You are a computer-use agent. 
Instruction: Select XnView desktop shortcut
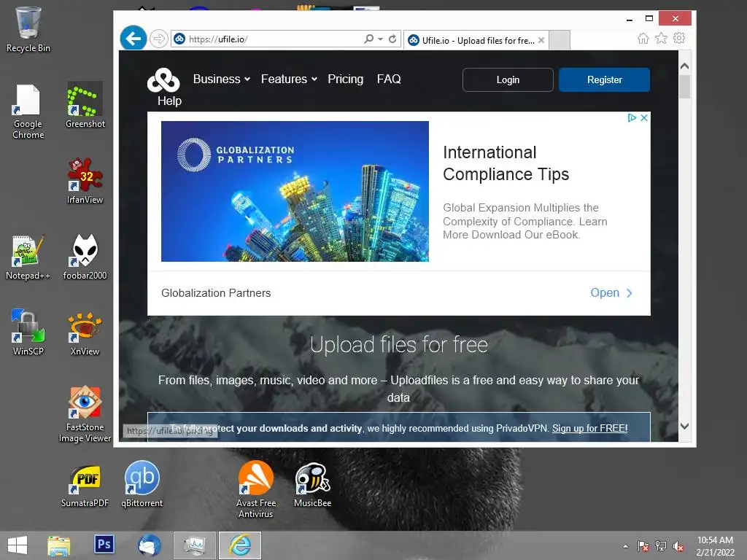[x=85, y=333]
